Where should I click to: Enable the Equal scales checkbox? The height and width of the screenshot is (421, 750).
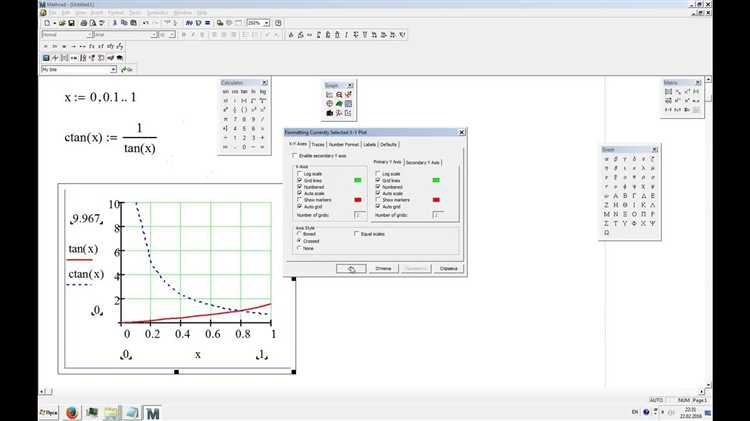[356, 234]
